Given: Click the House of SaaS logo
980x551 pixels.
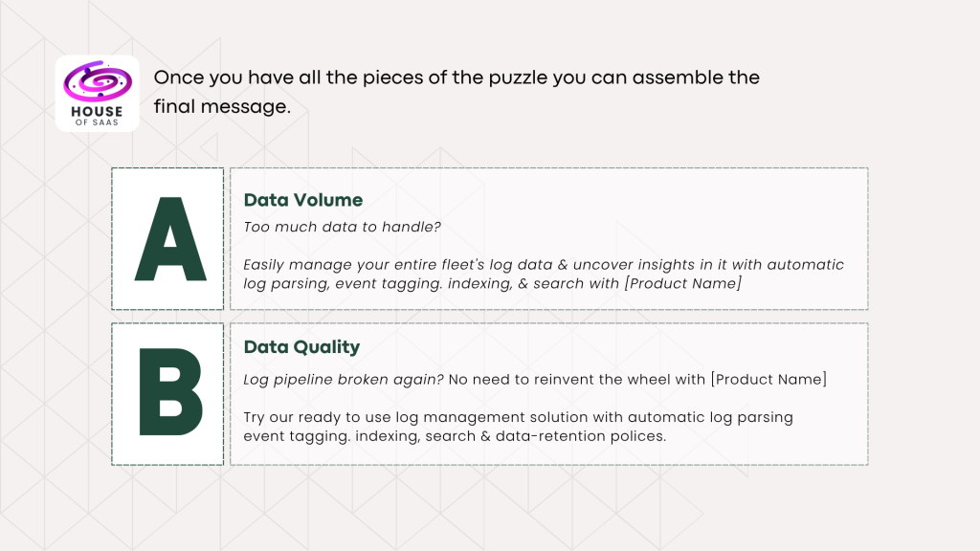Looking at the screenshot, I should point(98,94).
